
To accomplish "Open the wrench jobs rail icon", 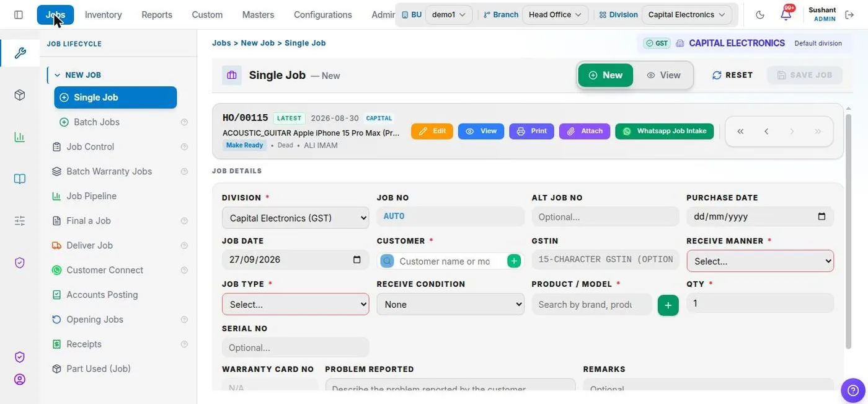I will [20, 53].
